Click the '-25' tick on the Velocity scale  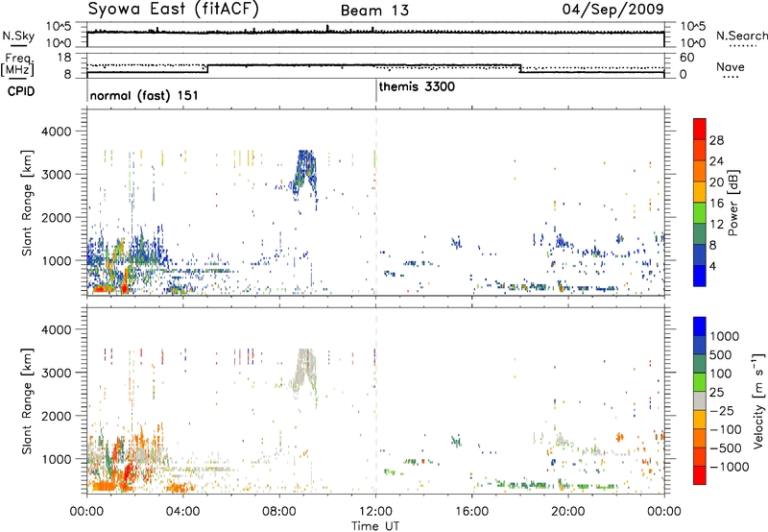click(724, 410)
